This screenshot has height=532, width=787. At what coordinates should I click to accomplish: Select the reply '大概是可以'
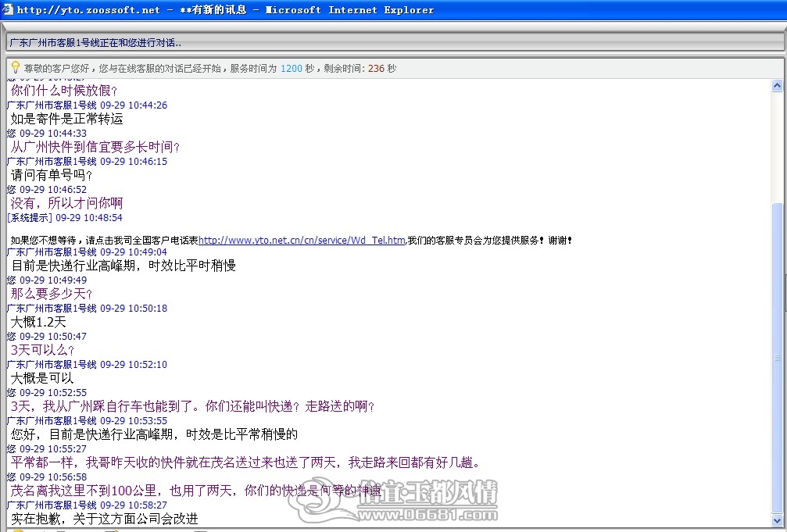point(42,378)
